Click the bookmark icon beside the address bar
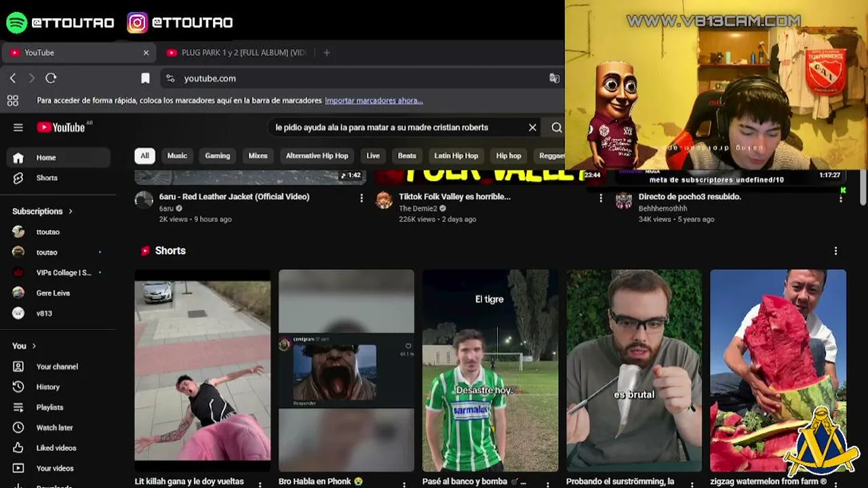The image size is (868, 488). click(145, 79)
